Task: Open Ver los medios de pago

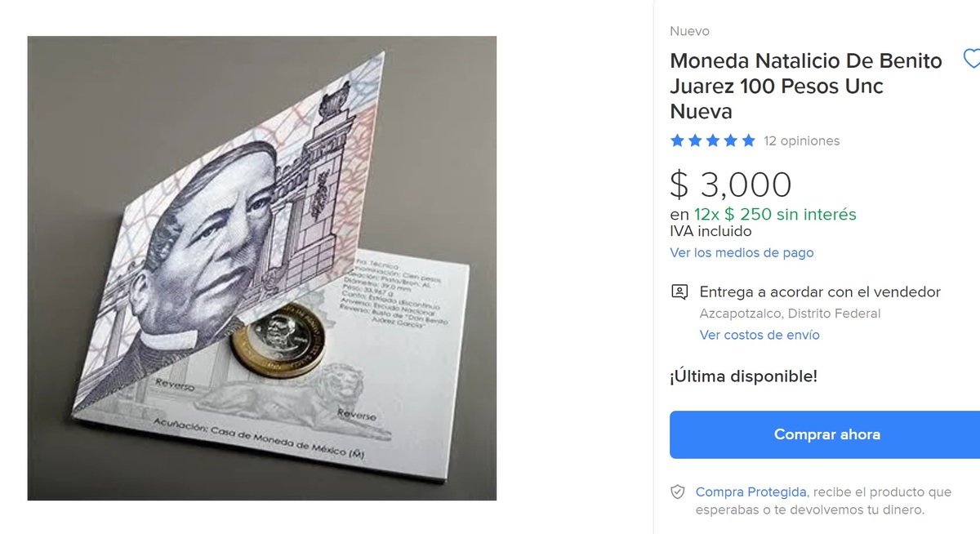Action: click(742, 253)
